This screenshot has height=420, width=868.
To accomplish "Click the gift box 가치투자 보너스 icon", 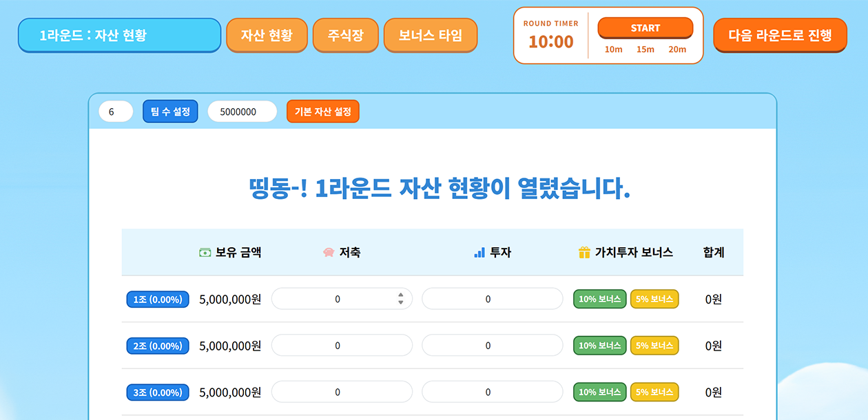I will [584, 253].
